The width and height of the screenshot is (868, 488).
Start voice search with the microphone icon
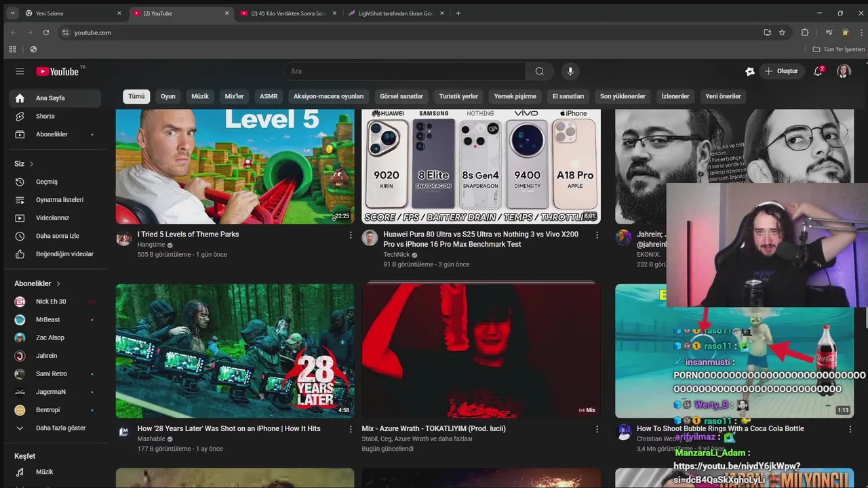point(570,71)
